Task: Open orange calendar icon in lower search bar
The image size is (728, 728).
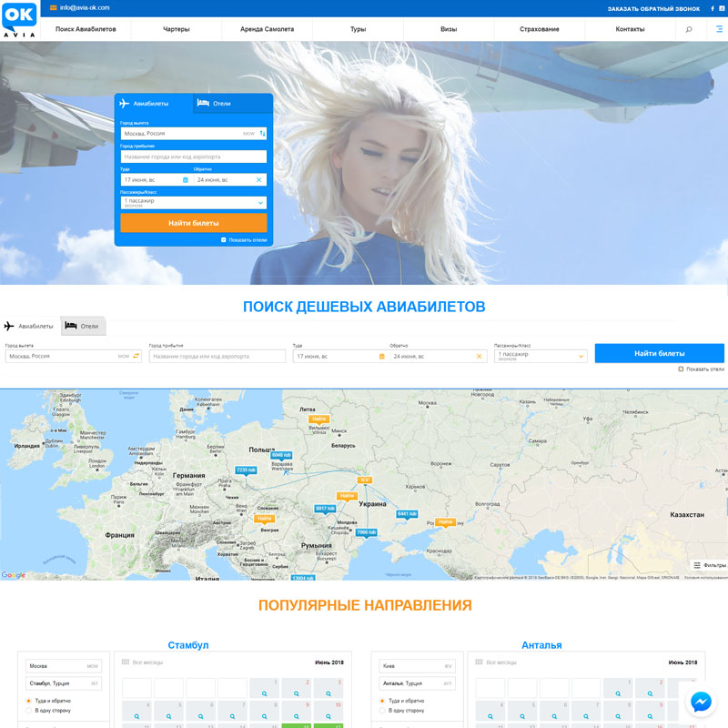Action: (x=381, y=356)
